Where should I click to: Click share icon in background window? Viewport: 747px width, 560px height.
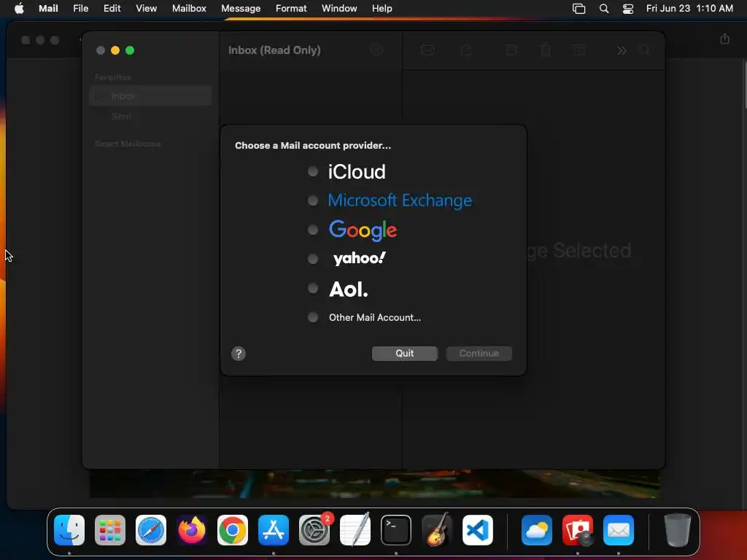coord(724,39)
